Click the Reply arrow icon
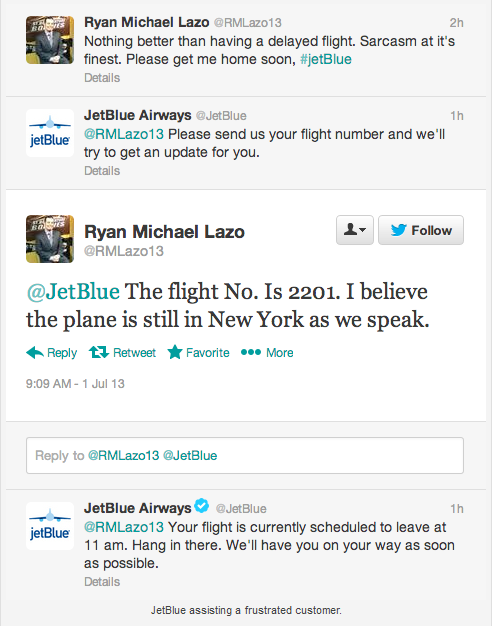The height and width of the screenshot is (626, 492). [35, 353]
